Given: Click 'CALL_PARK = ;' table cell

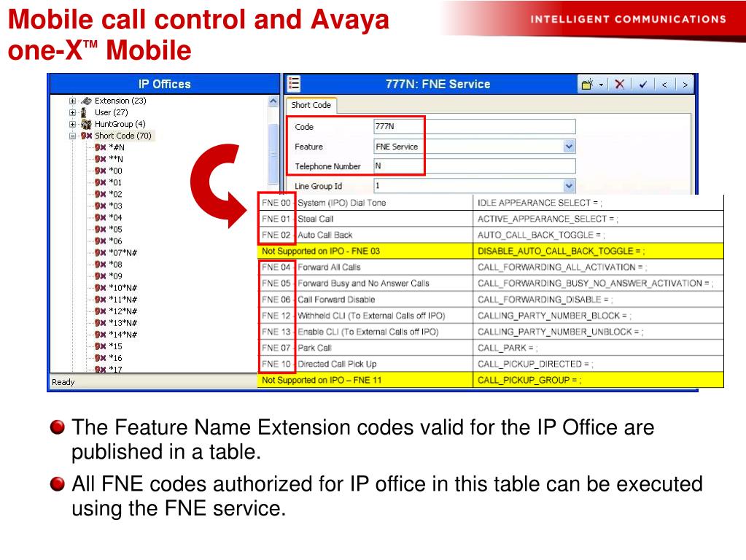Looking at the screenshot, I should [x=598, y=348].
